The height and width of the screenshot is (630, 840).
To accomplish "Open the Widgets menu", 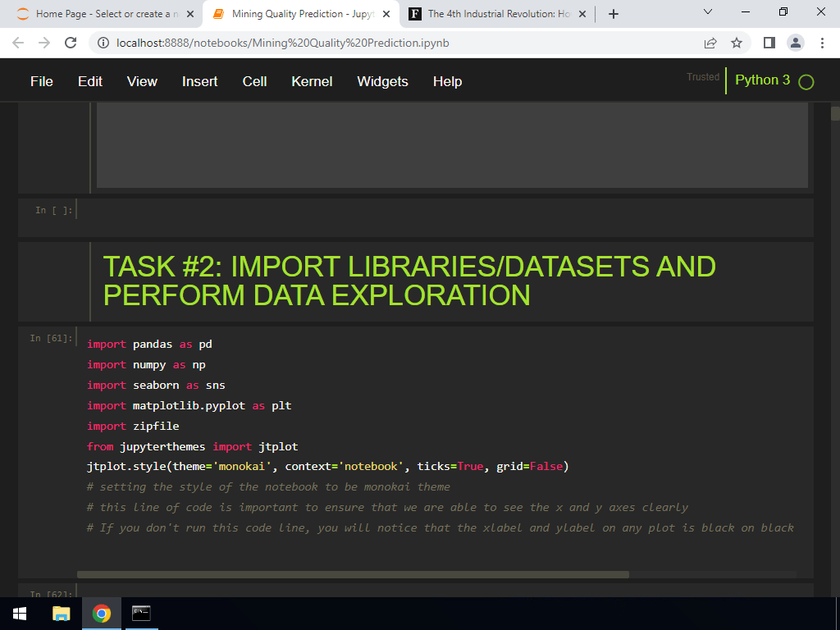I will click(x=382, y=81).
